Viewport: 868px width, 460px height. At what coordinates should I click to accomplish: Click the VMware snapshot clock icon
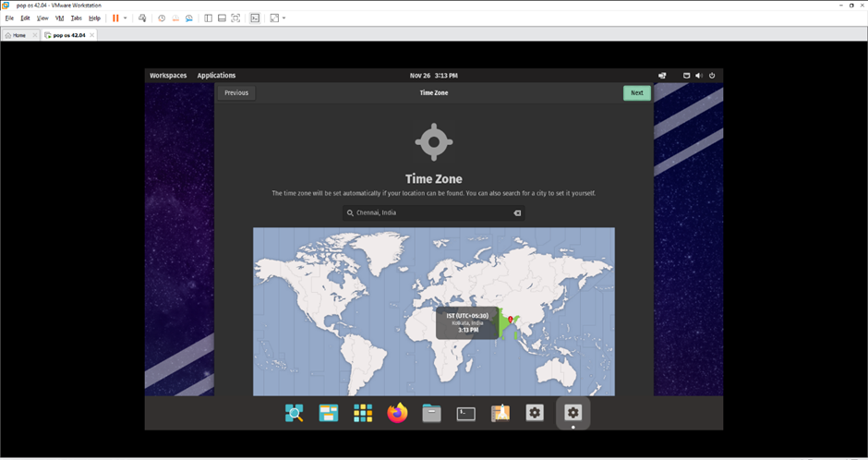point(162,18)
